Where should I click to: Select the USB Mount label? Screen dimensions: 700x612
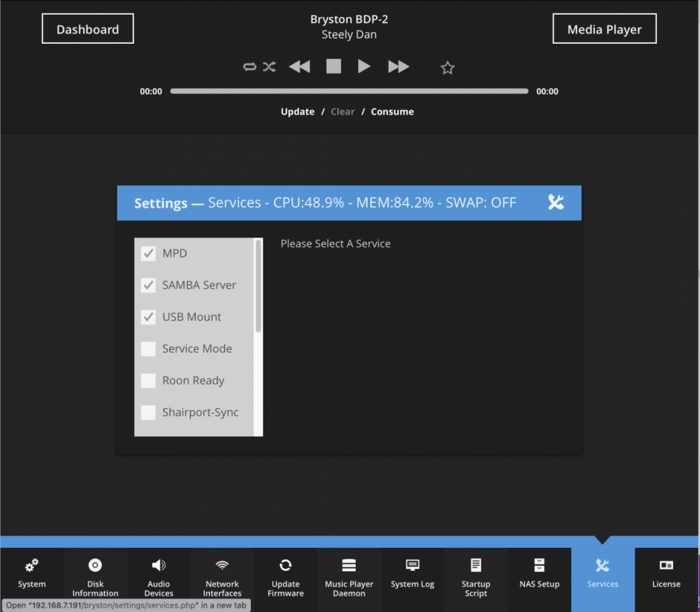tap(192, 317)
